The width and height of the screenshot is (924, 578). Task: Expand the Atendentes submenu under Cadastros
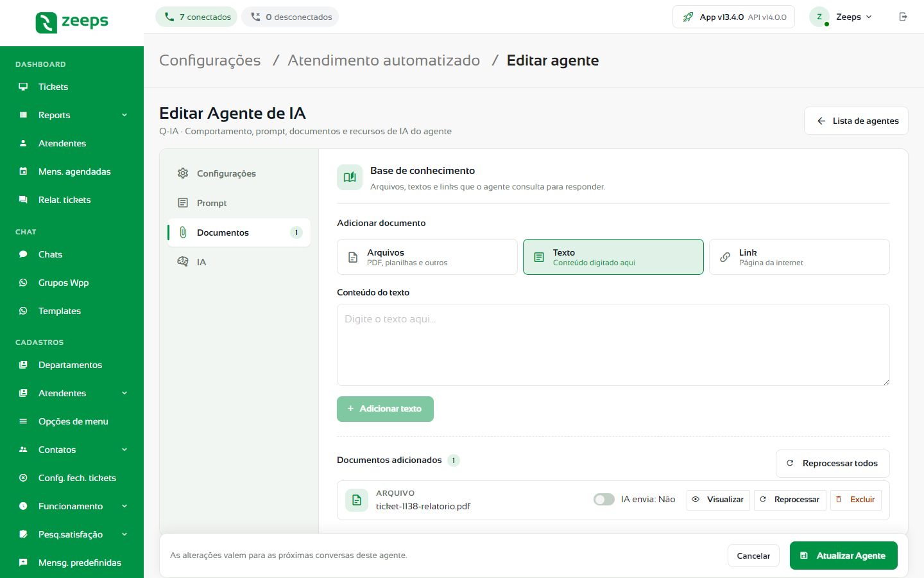[x=124, y=393]
